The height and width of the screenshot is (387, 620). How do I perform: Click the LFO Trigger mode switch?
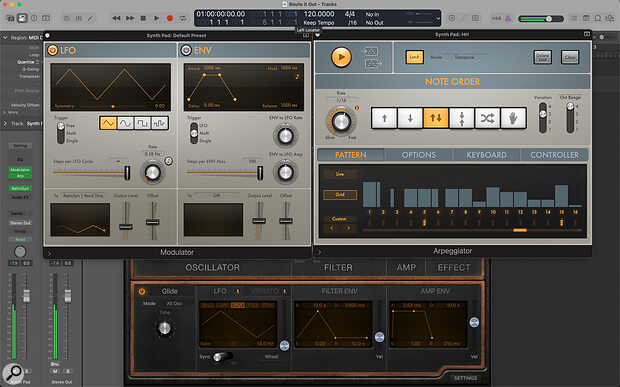(60, 133)
